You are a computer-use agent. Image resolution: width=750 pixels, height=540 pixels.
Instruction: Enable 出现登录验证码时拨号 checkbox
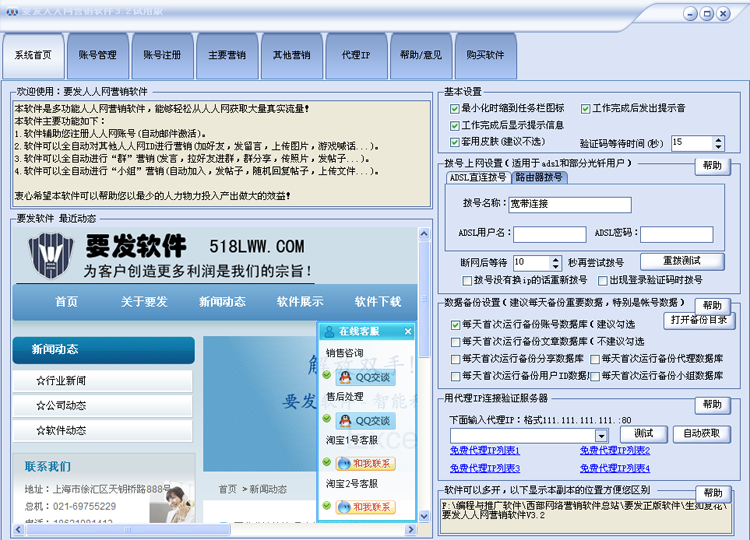pos(603,280)
